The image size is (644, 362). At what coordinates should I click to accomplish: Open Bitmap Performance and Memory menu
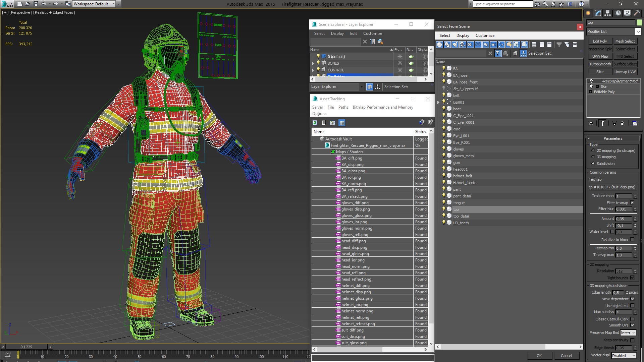click(383, 107)
